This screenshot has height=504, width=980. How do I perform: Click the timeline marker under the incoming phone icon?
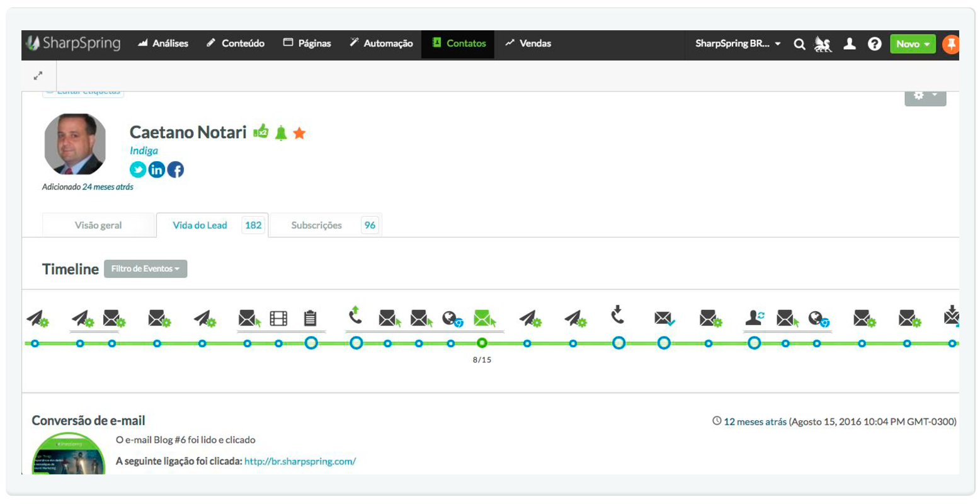coord(618,343)
